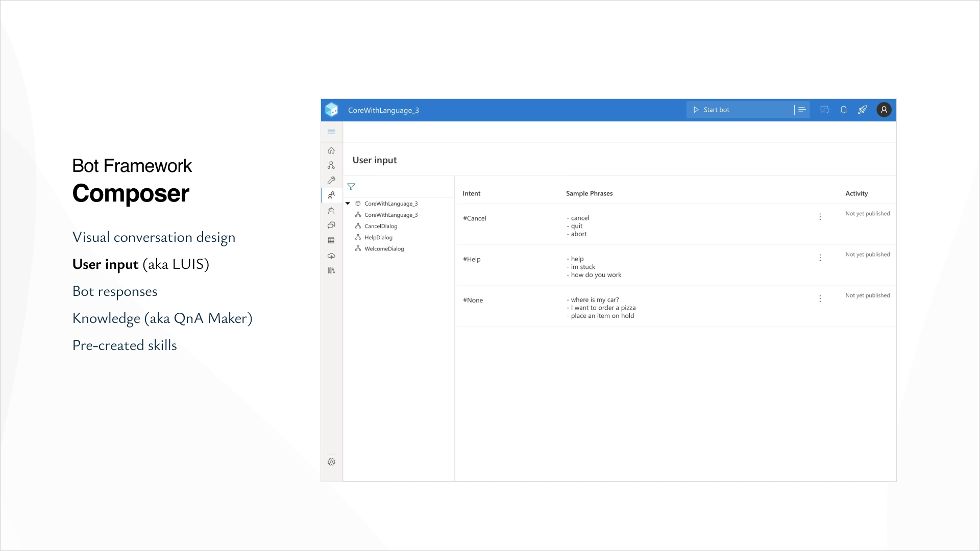Click the Composer logo icon in the header
The image size is (980, 551).
(332, 110)
